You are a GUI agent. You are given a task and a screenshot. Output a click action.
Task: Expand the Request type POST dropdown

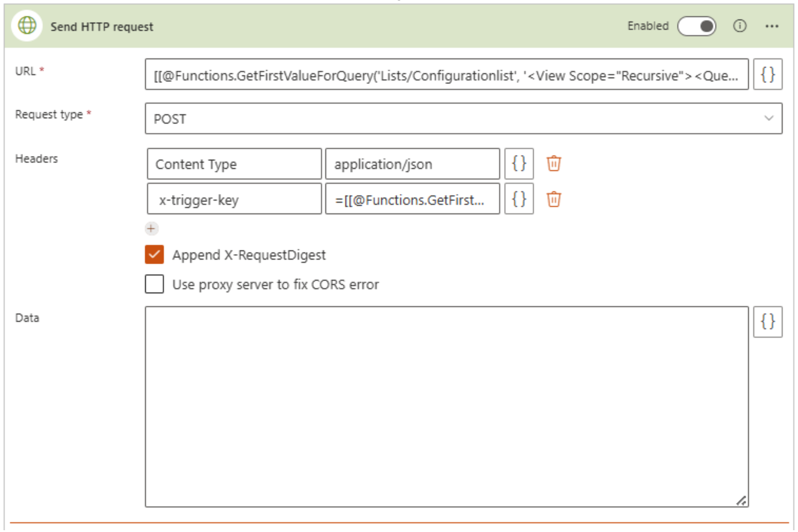click(x=463, y=119)
